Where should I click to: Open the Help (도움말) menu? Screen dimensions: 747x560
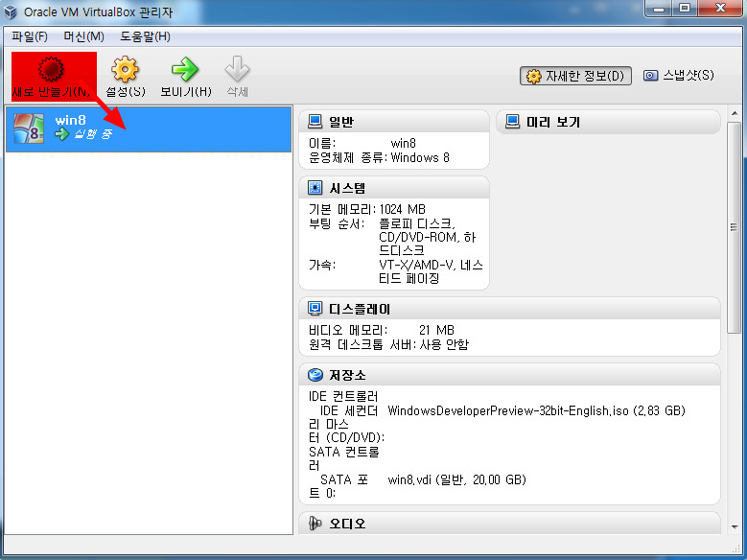(145, 36)
